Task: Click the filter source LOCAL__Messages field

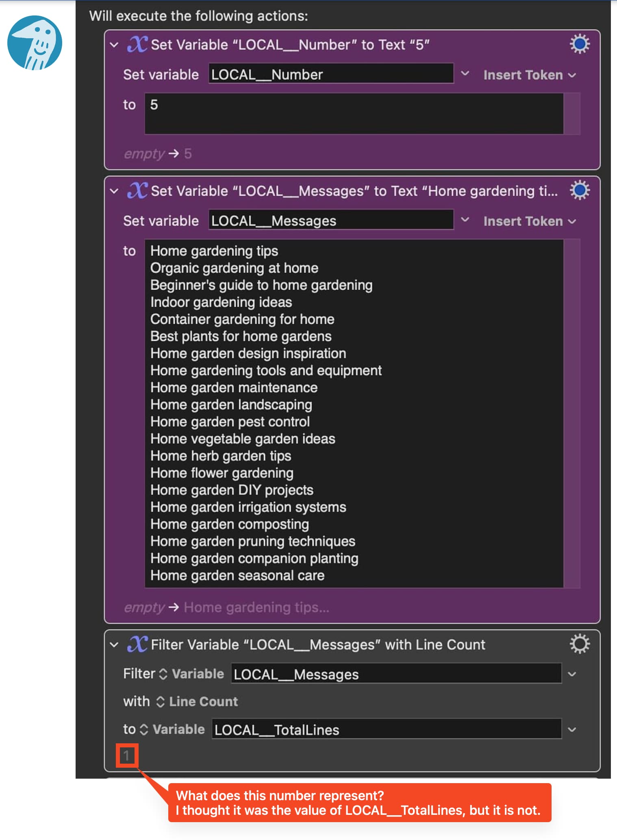Action: pyautogui.click(x=396, y=673)
